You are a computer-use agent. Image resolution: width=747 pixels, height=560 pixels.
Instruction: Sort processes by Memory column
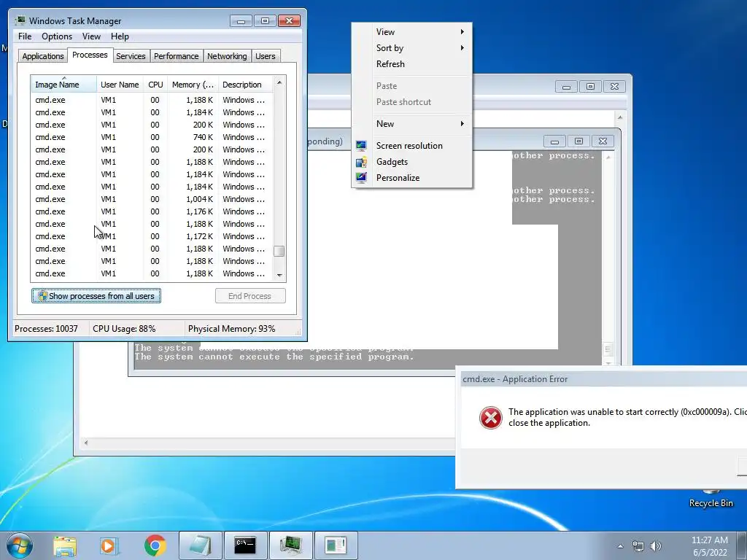click(193, 85)
